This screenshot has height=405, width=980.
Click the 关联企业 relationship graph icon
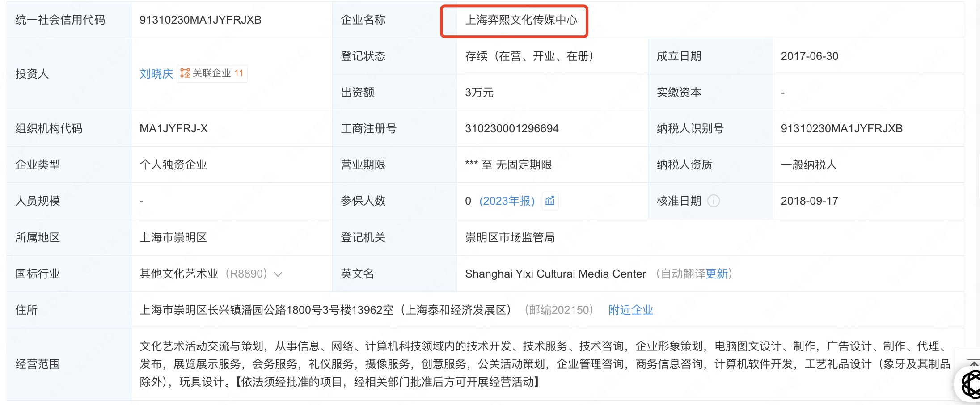pyautogui.click(x=185, y=73)
